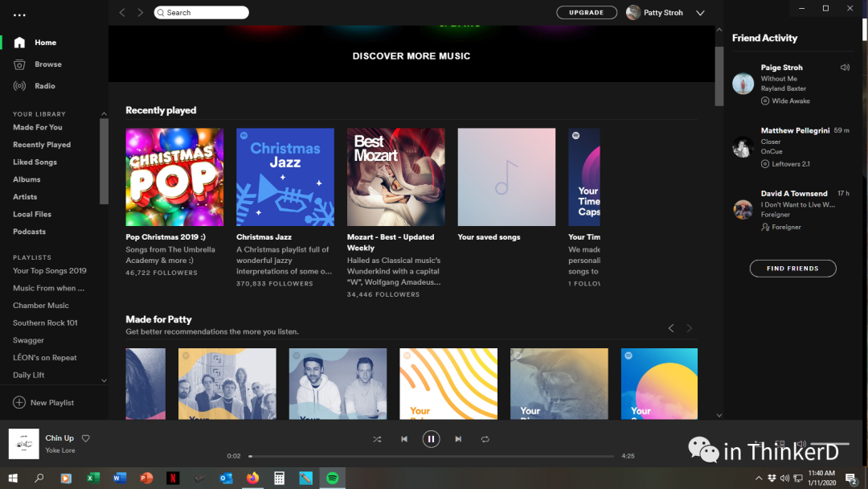Open Southern Rock 101 playlist
Image resolution: width=868 pixels, height=489 pixels.
[45, 323]
